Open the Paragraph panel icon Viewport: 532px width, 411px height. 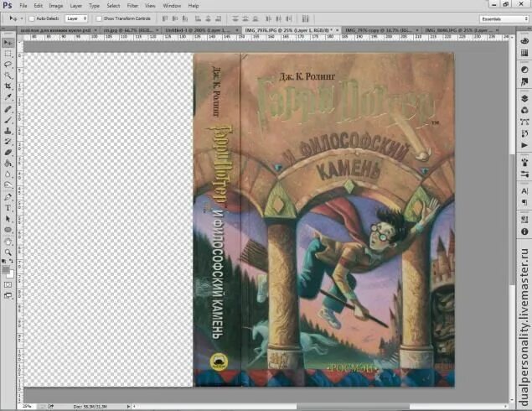[x=524, y=202]
